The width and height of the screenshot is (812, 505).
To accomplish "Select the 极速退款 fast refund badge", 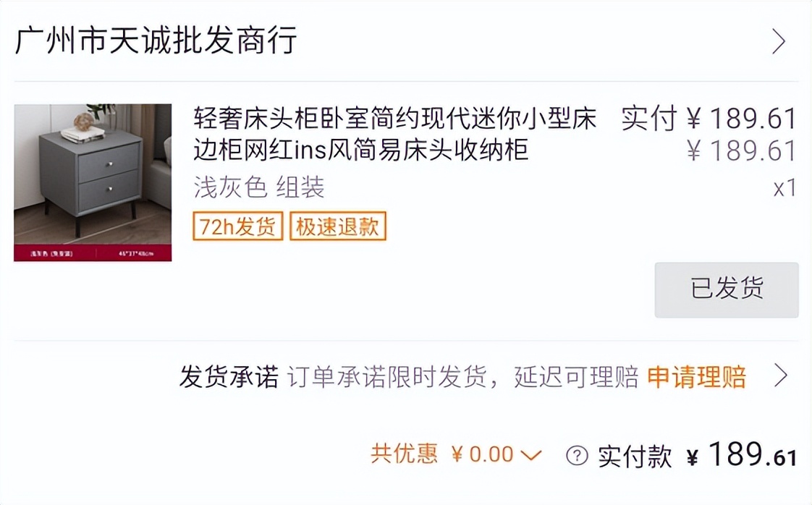I will click(x=337, y=226).
